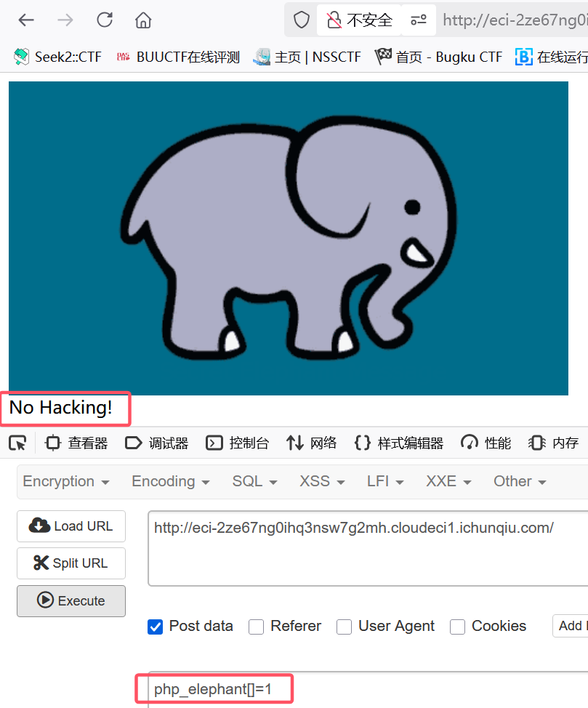Viewport: 588px width, 708px height.
Task: Switch to the 内存 memory tab
Action: tap(554, 443)
